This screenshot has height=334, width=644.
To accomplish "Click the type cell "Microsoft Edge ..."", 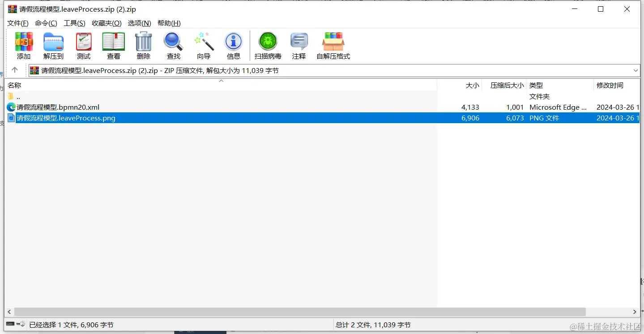I will click(x=558, y=107).
